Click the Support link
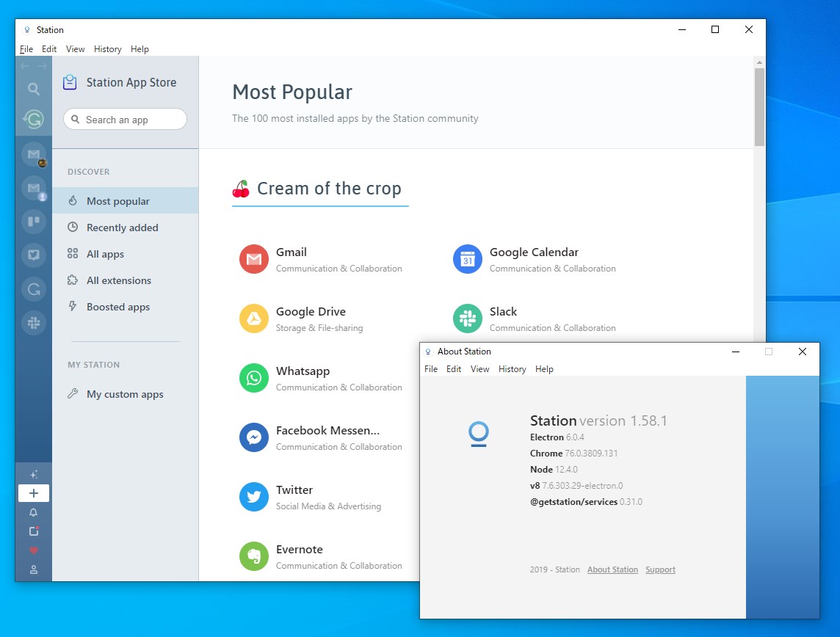The width and height of the screenshot is (840, 637). 660,569
